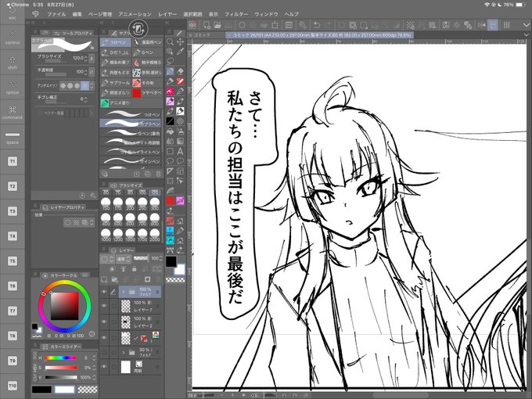Open the アニメーション menu
The height and width of the screenshot is (399, 532).
[135, 14]
